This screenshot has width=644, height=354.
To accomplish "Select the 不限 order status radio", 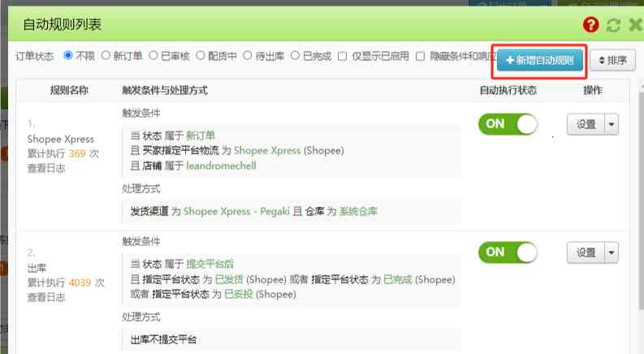I will (x=68, y=55).
